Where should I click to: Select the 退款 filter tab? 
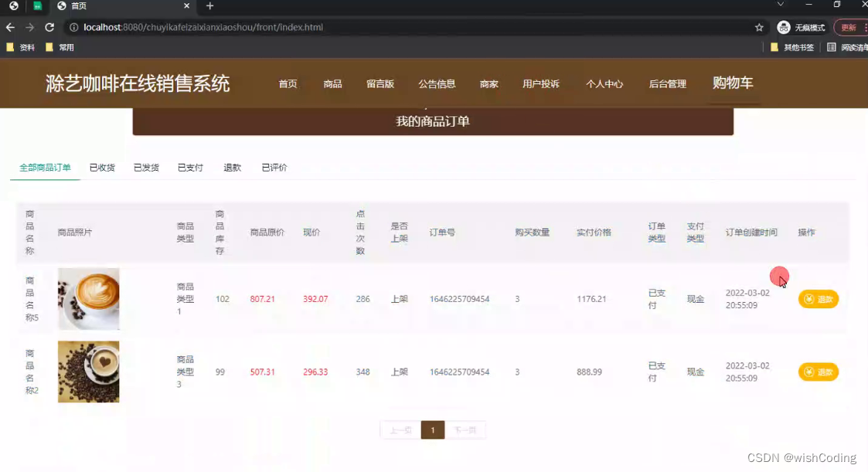[x=232, y=166]
